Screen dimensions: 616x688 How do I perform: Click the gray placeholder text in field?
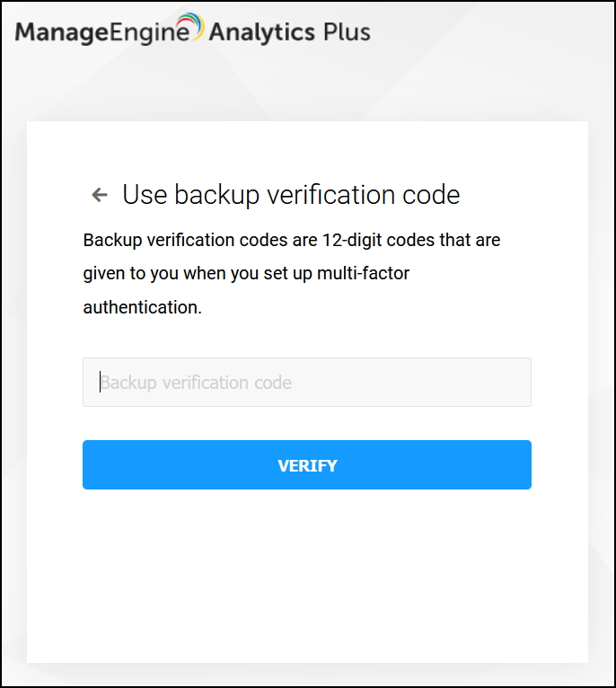pyautogui.click(x=196, y=383)
